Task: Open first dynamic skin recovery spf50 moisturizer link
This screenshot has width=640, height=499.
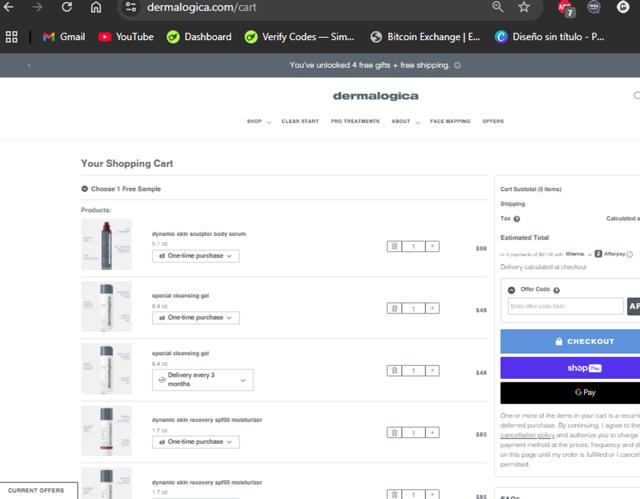Action: pyautogui.click(x=207, y=420)
